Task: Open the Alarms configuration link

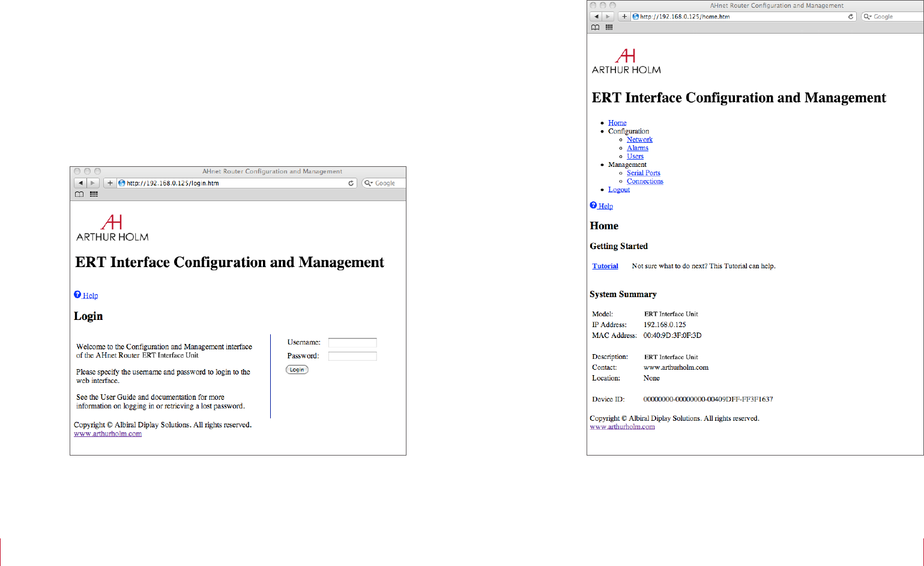Action: coord(638,148)
